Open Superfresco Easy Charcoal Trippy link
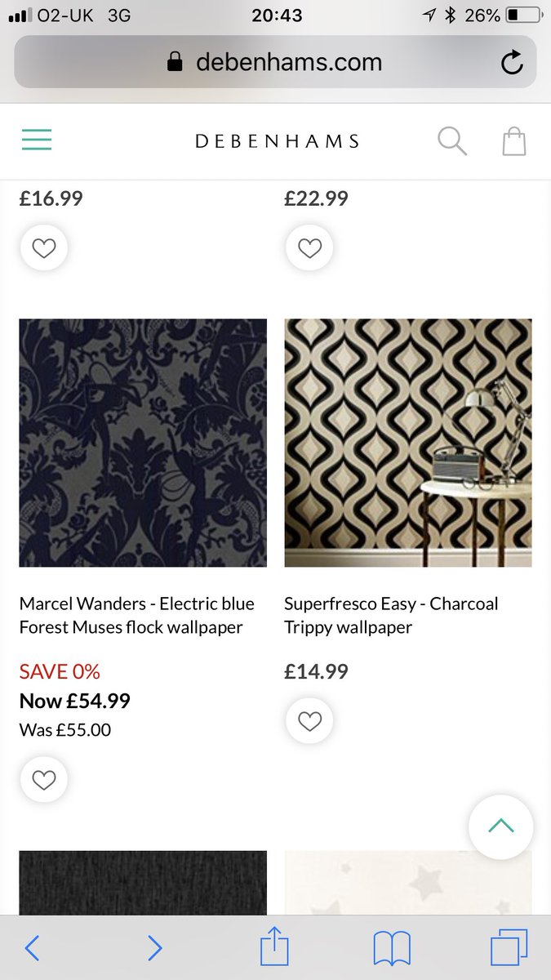This screenshot has width=551, height=980. (x=391, y=615)
